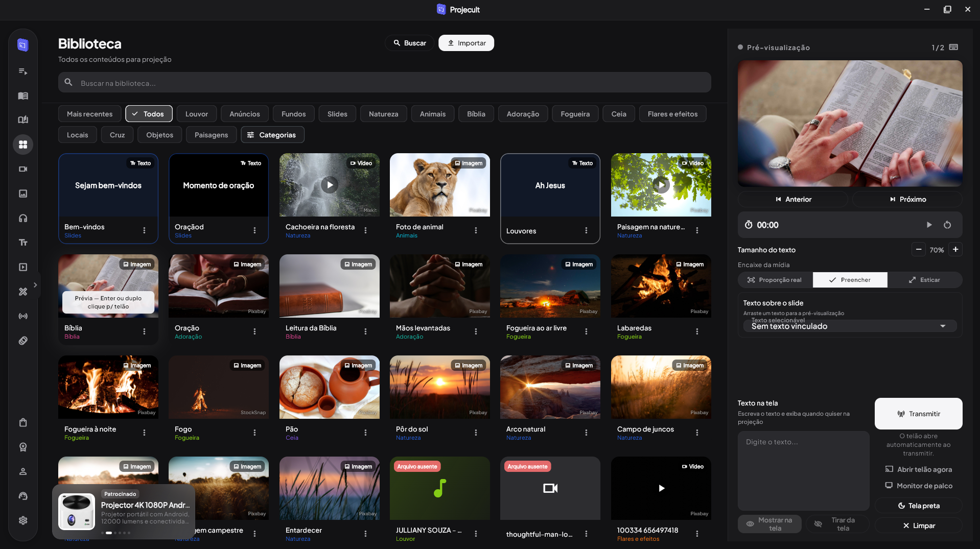980x549 pixels.
Task: Open the image sidebar icon
Action: click(x=23, y=194)
